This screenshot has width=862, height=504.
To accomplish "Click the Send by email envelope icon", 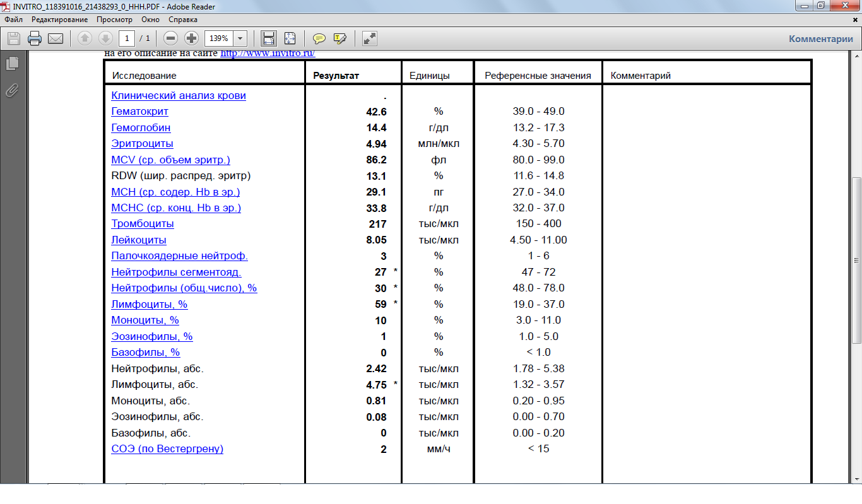I will point(56,38).
